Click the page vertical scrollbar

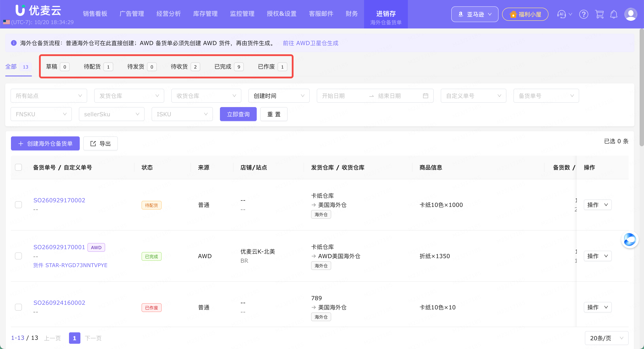pyautogui.click(x=642, y=87)
